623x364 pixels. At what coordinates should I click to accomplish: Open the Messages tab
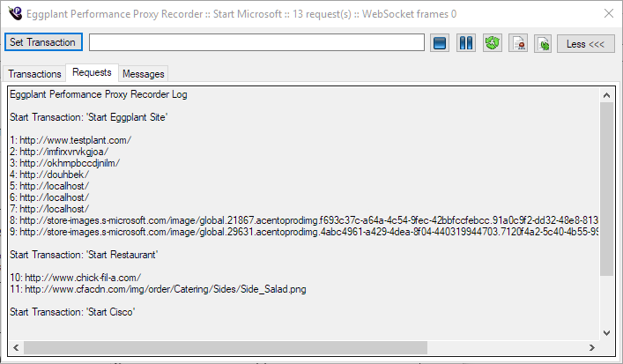pyautogui.click(x=143, y=74)
